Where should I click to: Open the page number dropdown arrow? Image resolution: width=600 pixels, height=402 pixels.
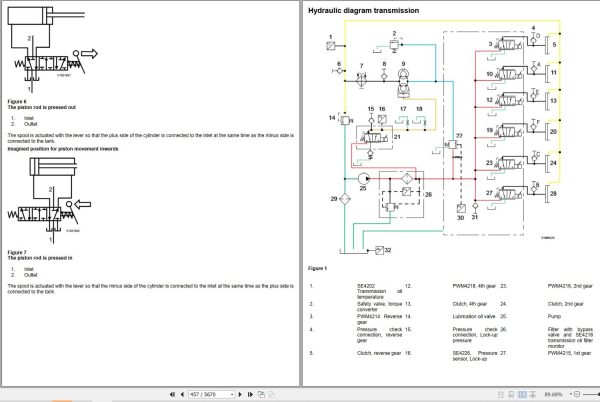pos(232,394)
